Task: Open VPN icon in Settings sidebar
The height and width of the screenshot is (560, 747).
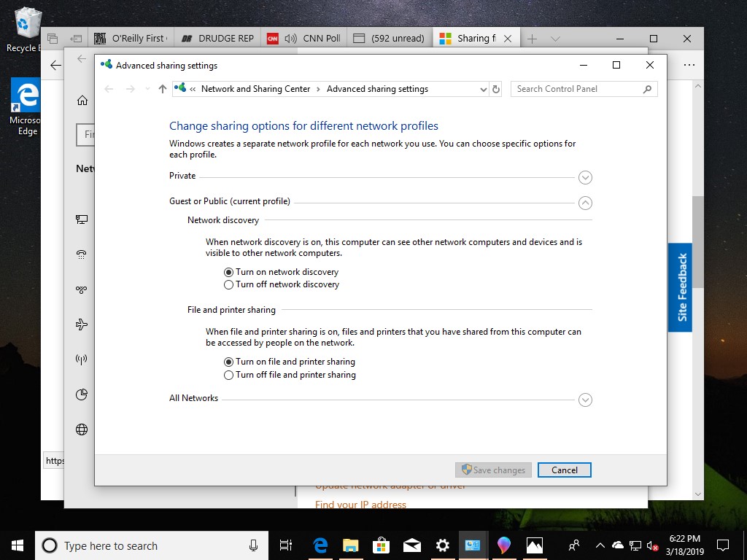Action: (82, 289)
